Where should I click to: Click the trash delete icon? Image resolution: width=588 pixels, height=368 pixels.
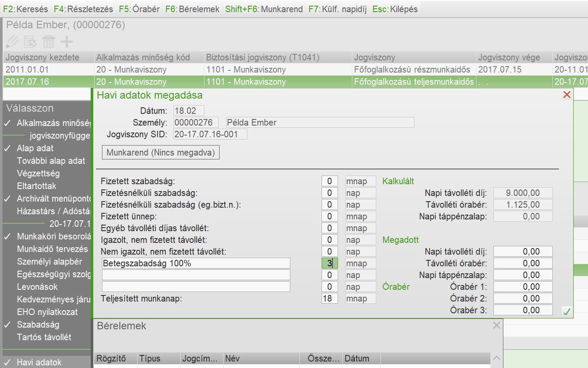coord(48,42)
